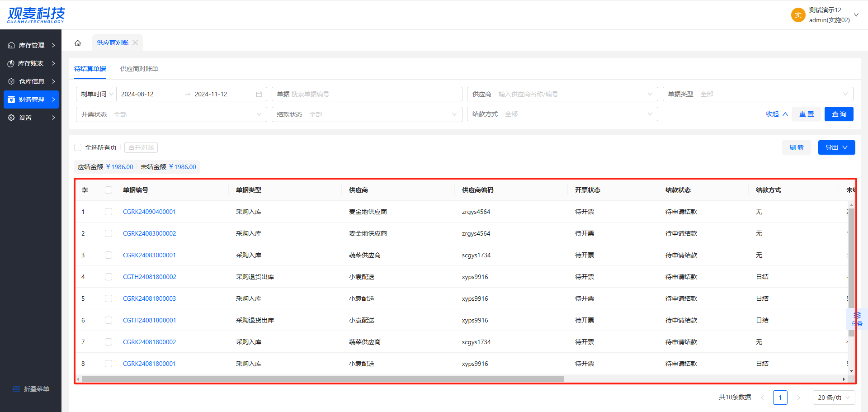This screenshot has width=868, height=412.
Task: Open the 20 条/页 page size dropdown
Action: click(834, 398)
